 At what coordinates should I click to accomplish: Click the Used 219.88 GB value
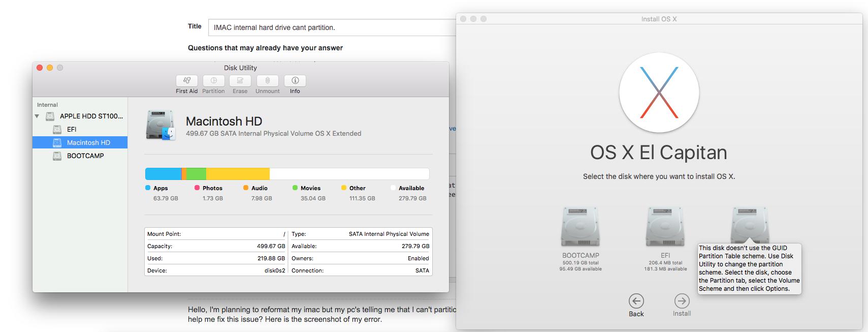point(271,258)
